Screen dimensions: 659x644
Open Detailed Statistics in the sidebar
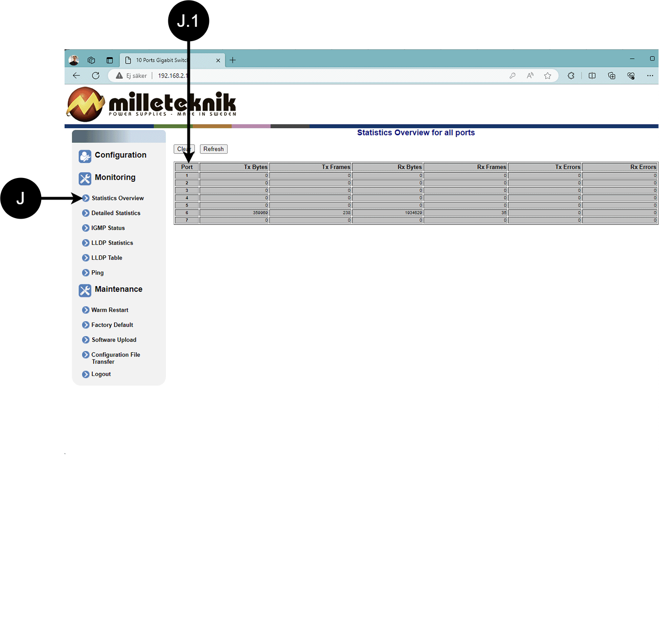click(x=116, y=213)
